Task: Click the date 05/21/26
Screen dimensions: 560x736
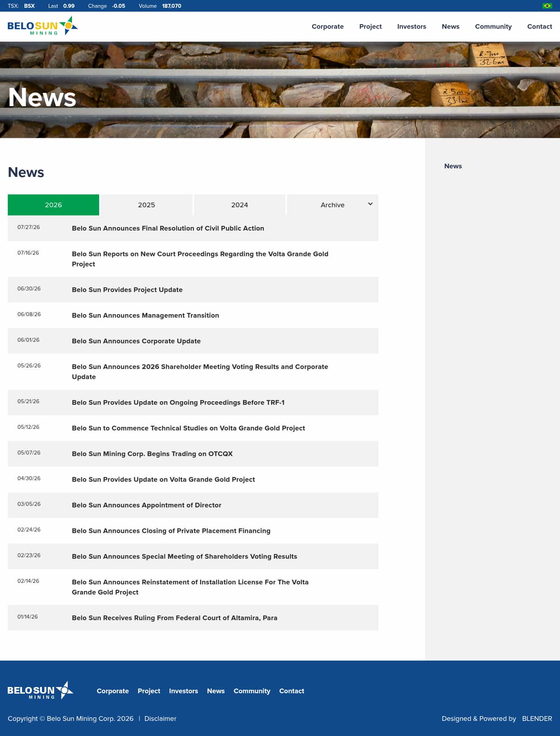Action: 28,401
